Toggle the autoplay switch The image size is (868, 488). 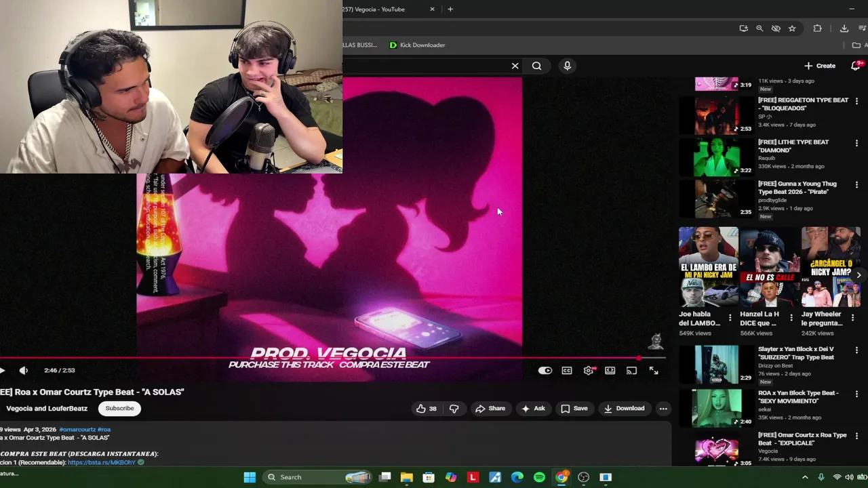click(x=545, y=370)
